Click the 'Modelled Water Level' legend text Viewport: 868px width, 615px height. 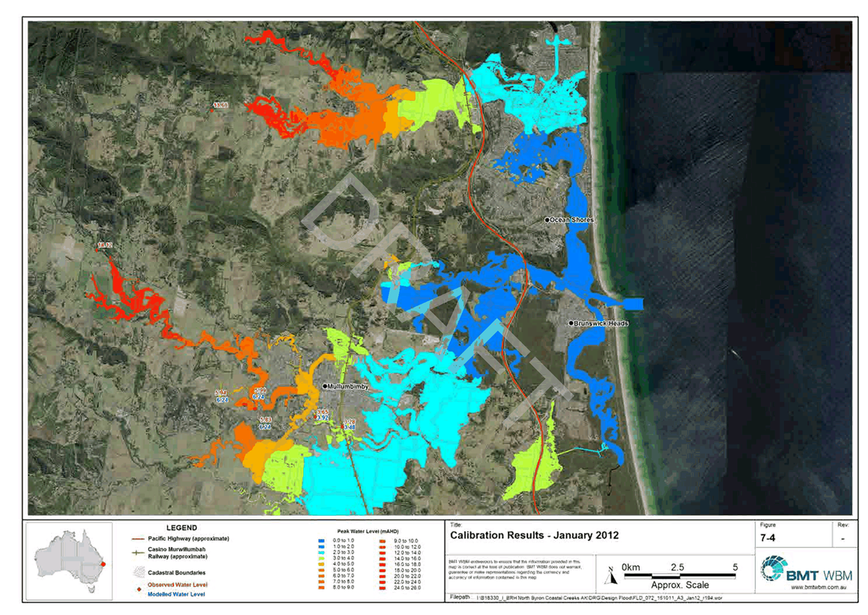pyautogui.click(x=176, y=594)
